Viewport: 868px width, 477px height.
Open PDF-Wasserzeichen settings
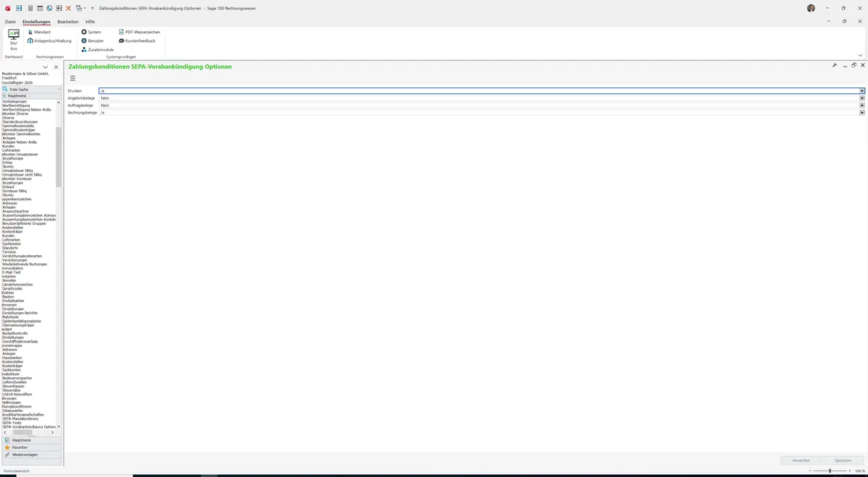140,32
